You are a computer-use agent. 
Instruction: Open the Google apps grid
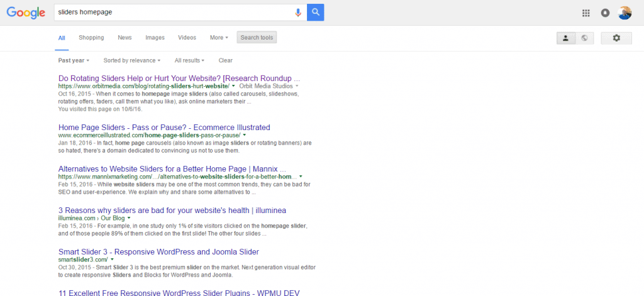586,13
